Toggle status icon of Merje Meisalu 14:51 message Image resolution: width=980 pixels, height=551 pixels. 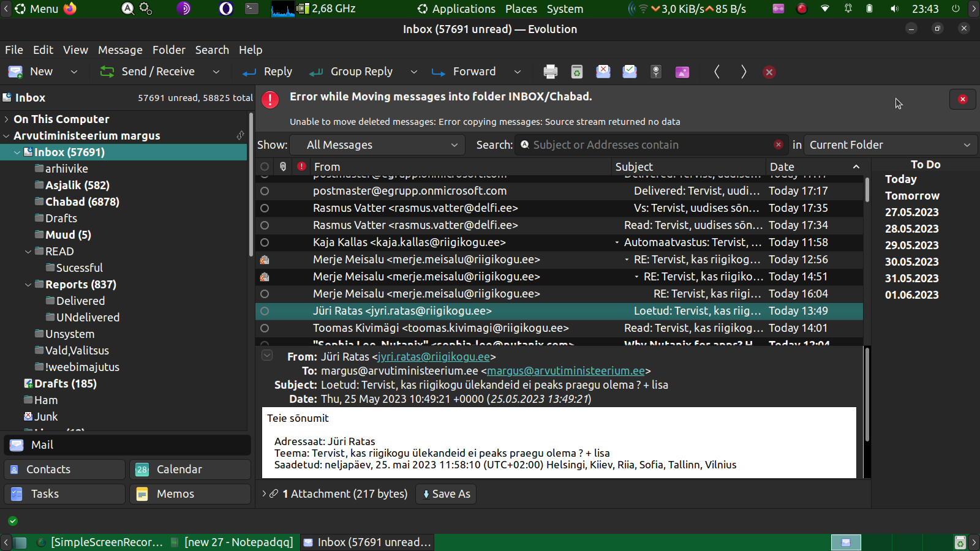[265, 277]
